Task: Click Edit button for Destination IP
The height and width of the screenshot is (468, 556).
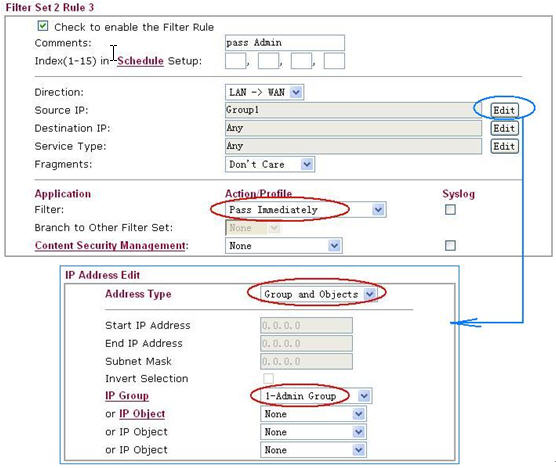Action: (x=504, y=128)
